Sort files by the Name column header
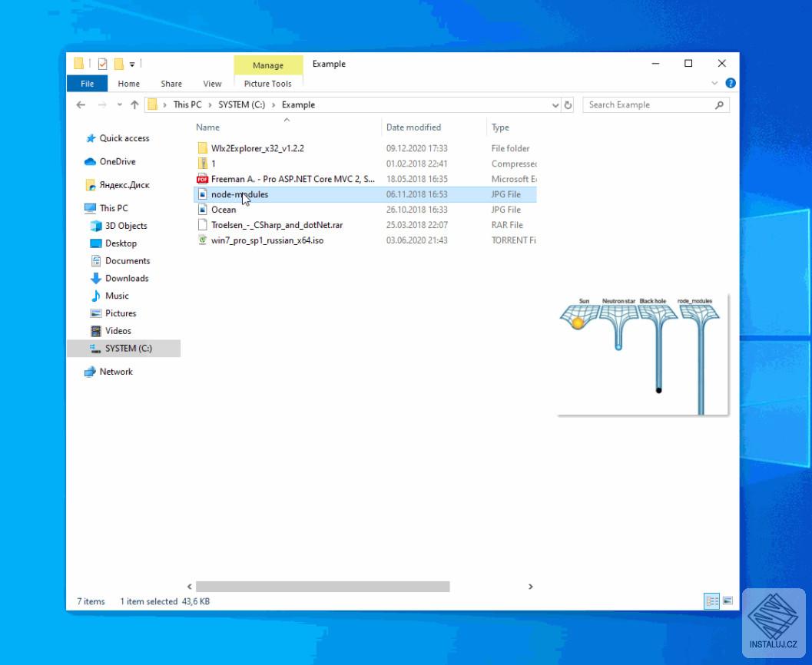This screenshot has height=665, width=812. click(207, 127)
